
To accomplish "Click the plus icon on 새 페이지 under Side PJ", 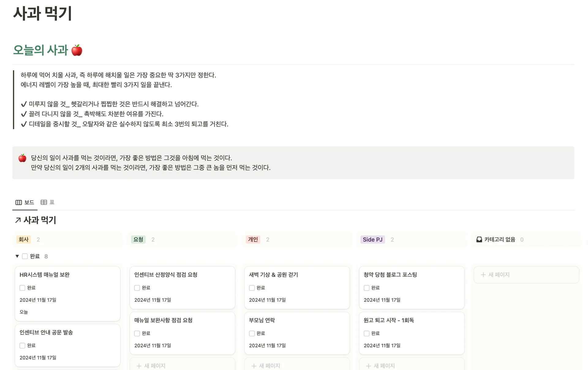I will tap(367, 366).
